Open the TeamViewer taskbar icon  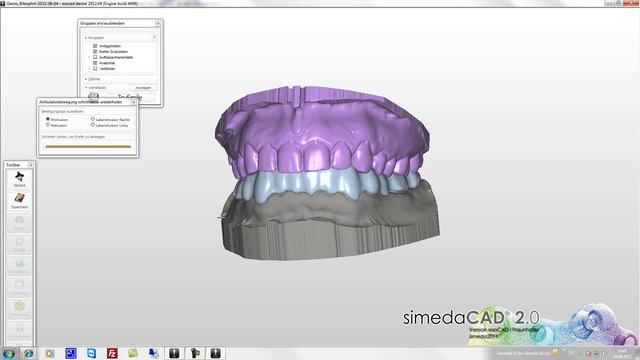pyautogui.click(x=91, y=353)
